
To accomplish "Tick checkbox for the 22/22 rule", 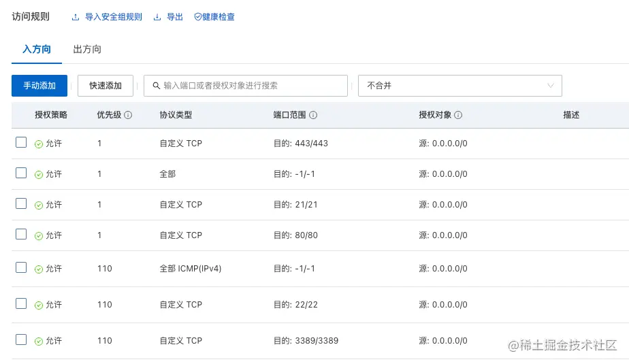I will [x=21, y=303].
